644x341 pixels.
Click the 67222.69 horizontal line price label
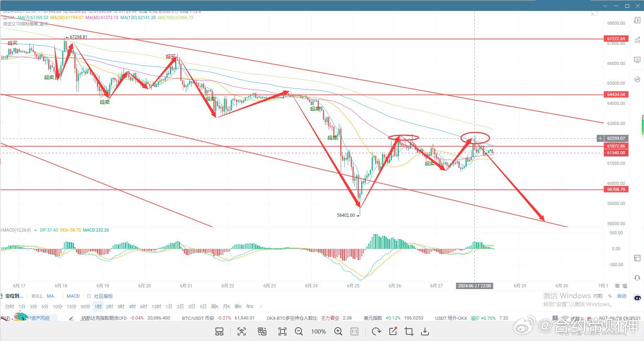616,39
